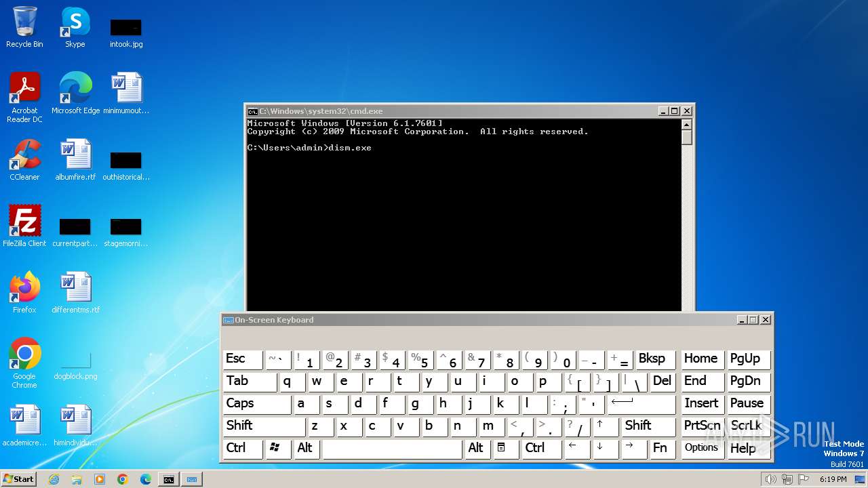Click the Help key on the keyboard

coord(749,448)
